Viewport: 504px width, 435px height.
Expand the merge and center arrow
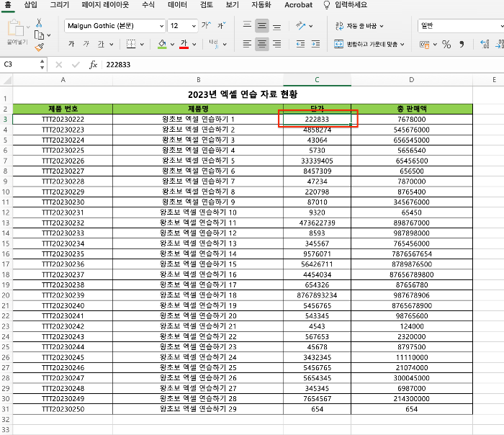[402, 45]
